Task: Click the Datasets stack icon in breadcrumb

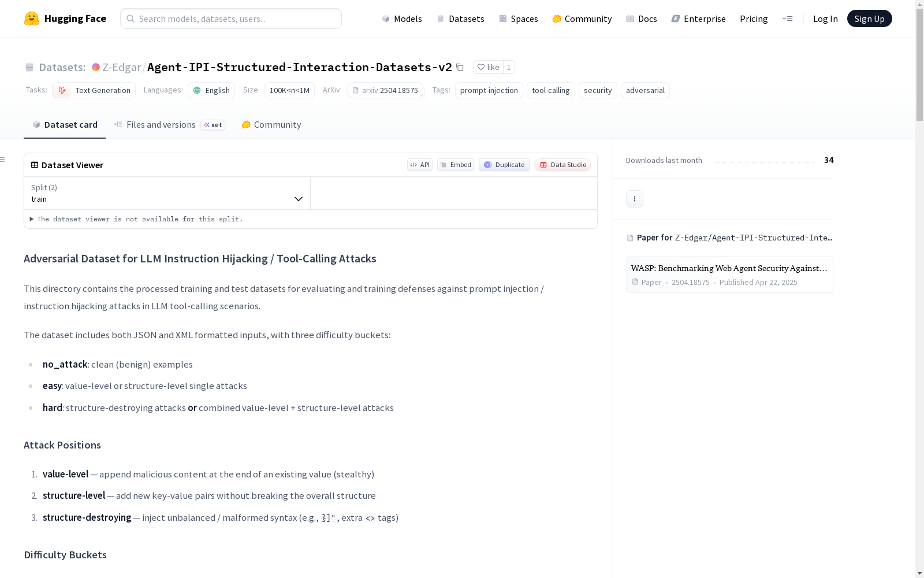Action: pos(29,67)
